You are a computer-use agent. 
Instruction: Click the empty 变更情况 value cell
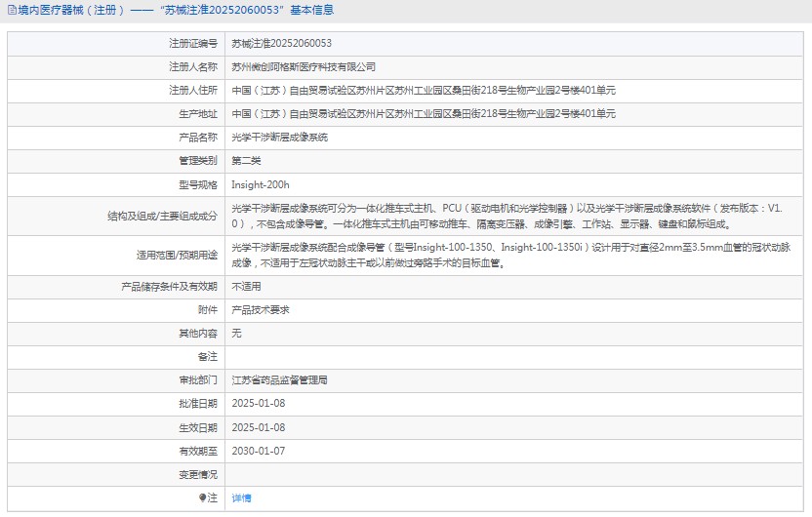point(515,474)
